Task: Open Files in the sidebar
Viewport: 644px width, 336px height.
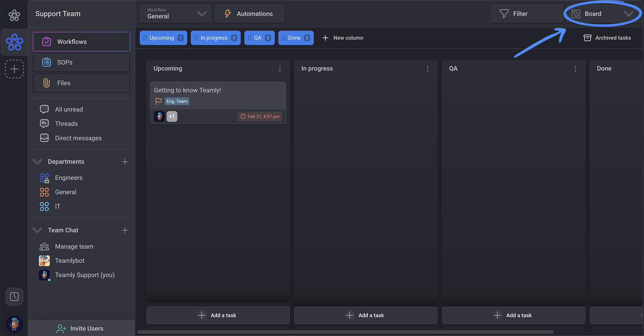Action: [x=81, y=83]
